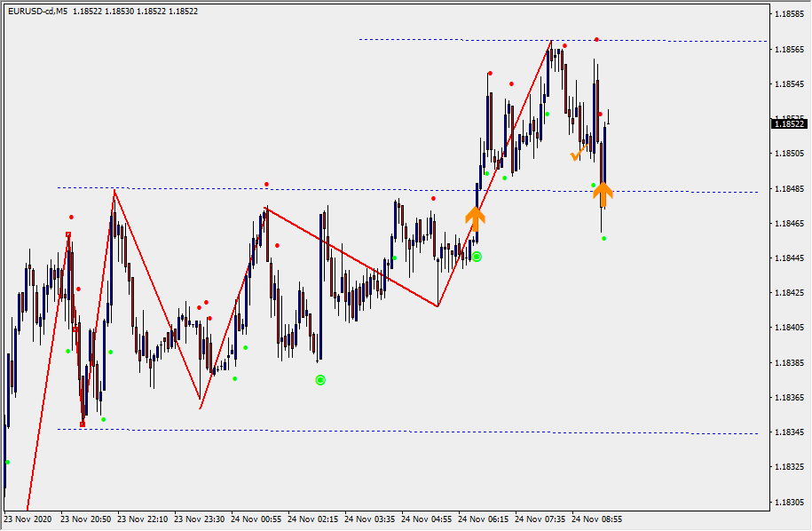Screen dimensions: 812x531
Task: Click the current price label 1.18522
Action: click(x=789, y=124)
